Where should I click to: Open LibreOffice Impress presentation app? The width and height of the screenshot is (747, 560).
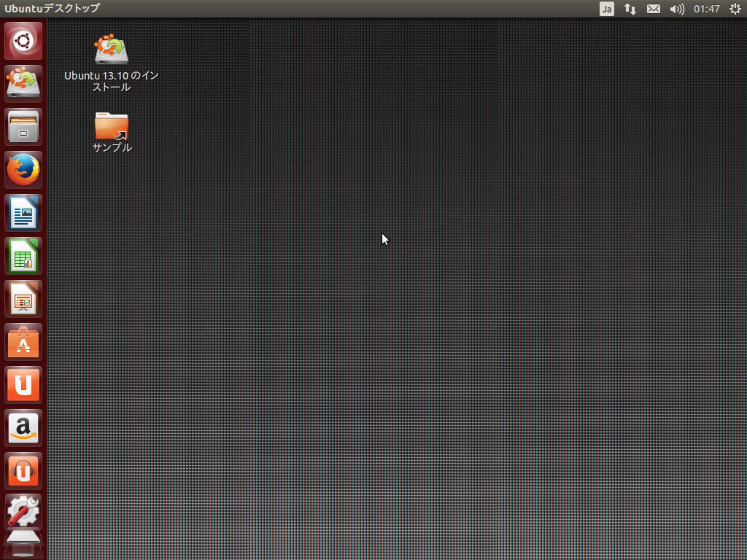point(23,299)
